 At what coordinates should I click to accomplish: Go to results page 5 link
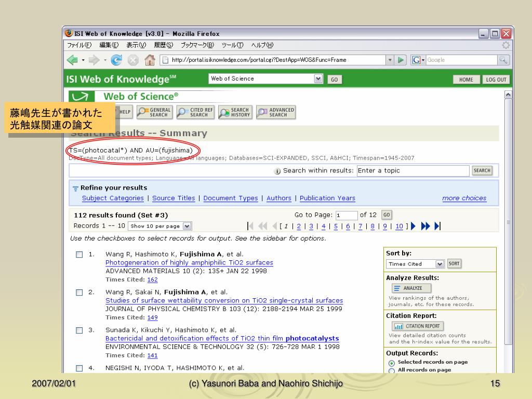(x=336, y=227)
